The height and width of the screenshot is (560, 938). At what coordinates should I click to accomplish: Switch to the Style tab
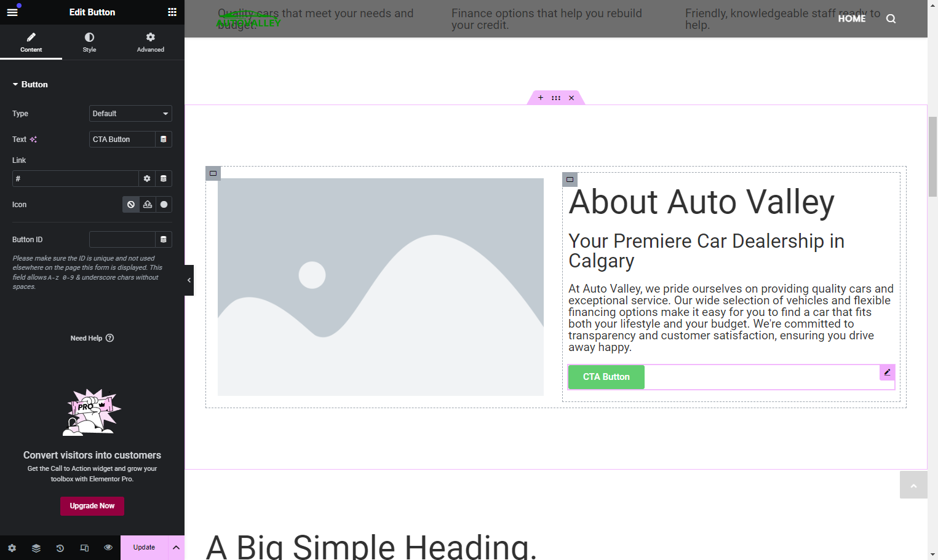(89, 42)
